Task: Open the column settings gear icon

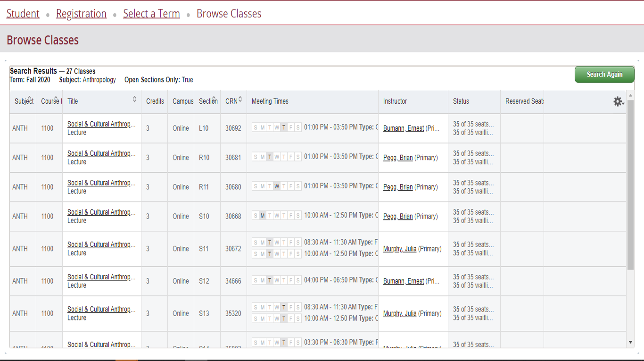Action: 618,101
